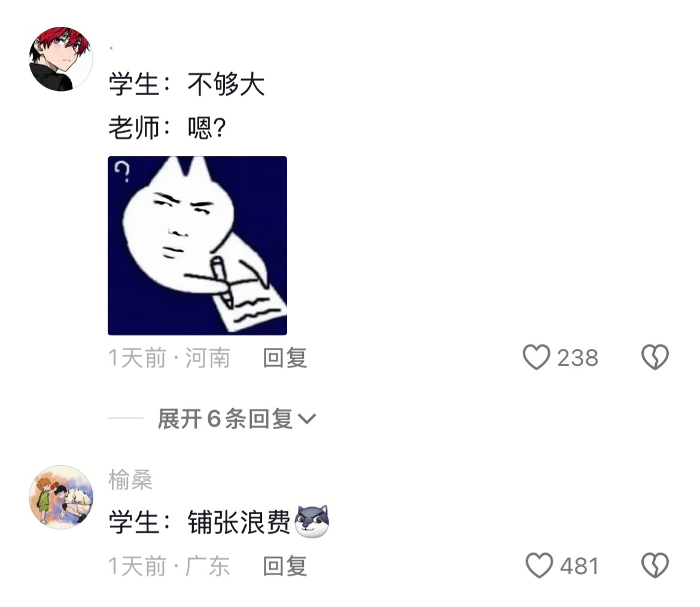This screenshot has width=700, height=607.
Task: Reply to the 河南 comment
Action: point(285,358)
